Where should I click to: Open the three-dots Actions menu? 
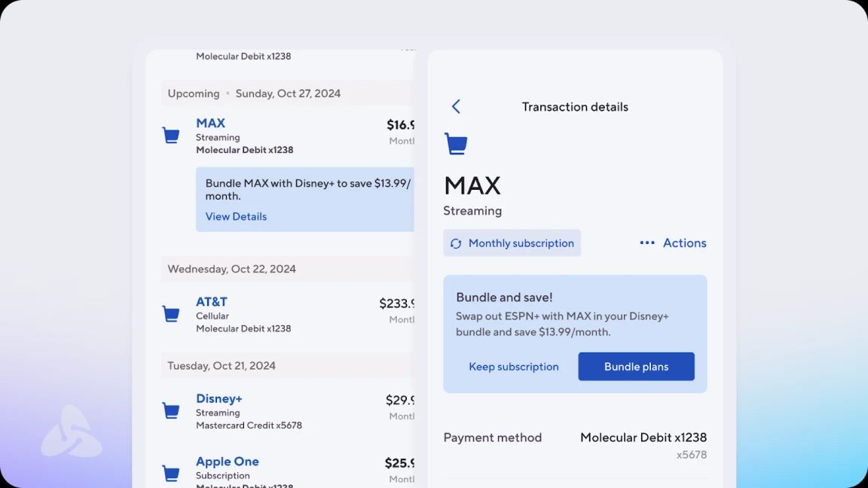673,243
